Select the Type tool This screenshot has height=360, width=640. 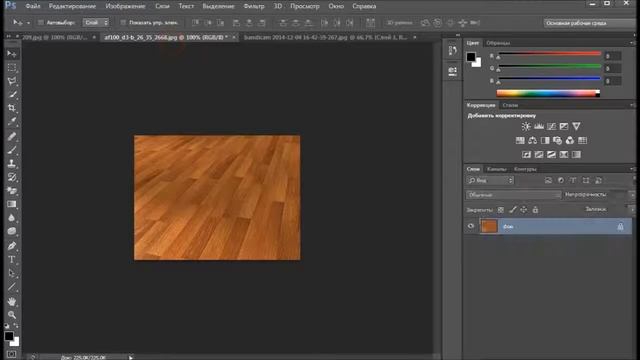coord(11,260)
